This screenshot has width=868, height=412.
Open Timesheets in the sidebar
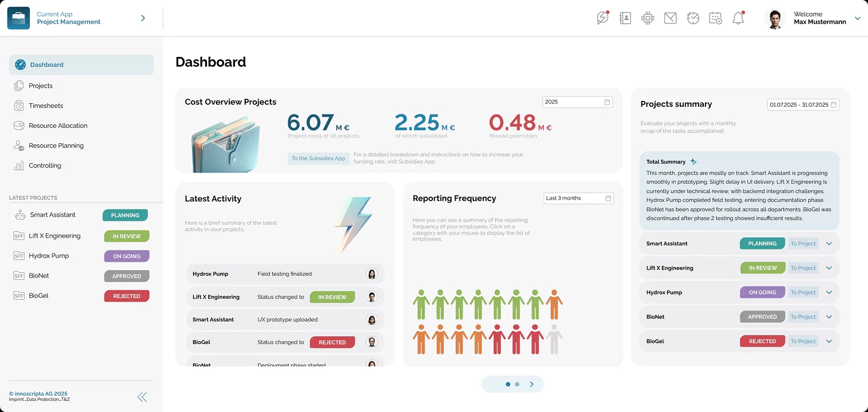46,106
